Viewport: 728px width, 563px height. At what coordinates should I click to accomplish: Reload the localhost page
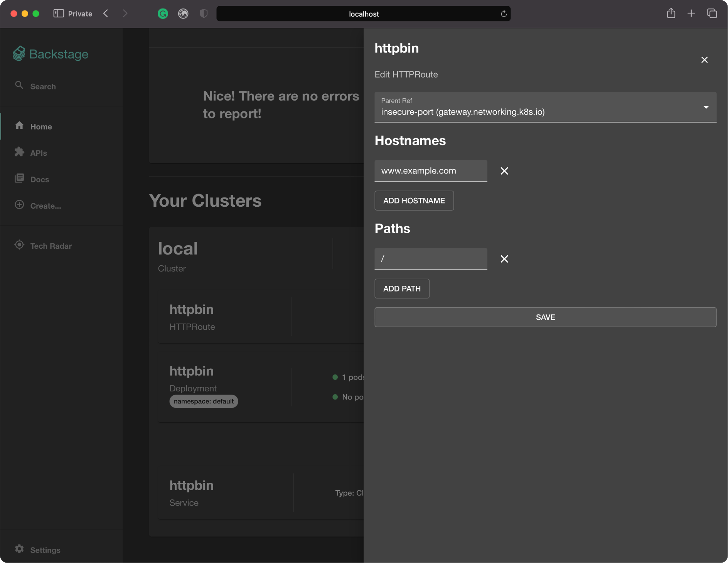click(503, 14)
